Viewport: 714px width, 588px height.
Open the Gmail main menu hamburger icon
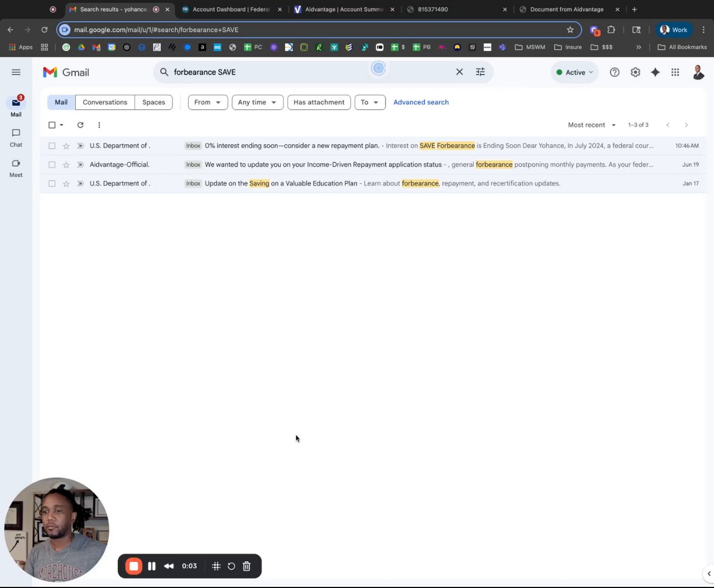pyautogui.click(x=16, y=72)
